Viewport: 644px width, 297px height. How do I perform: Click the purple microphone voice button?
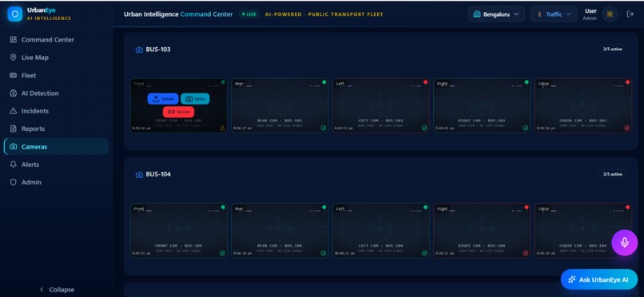[x=624, y=243]
